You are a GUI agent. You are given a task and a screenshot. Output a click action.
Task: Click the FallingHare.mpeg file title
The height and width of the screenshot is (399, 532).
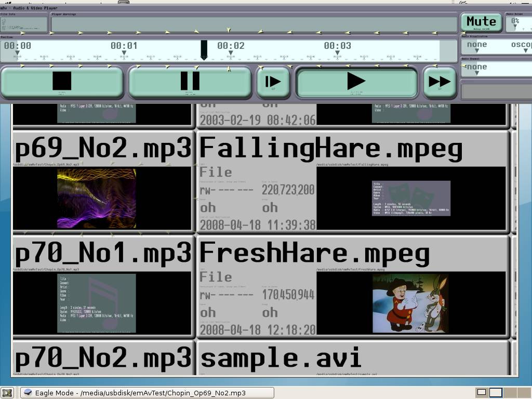click(x=331, y=149)
